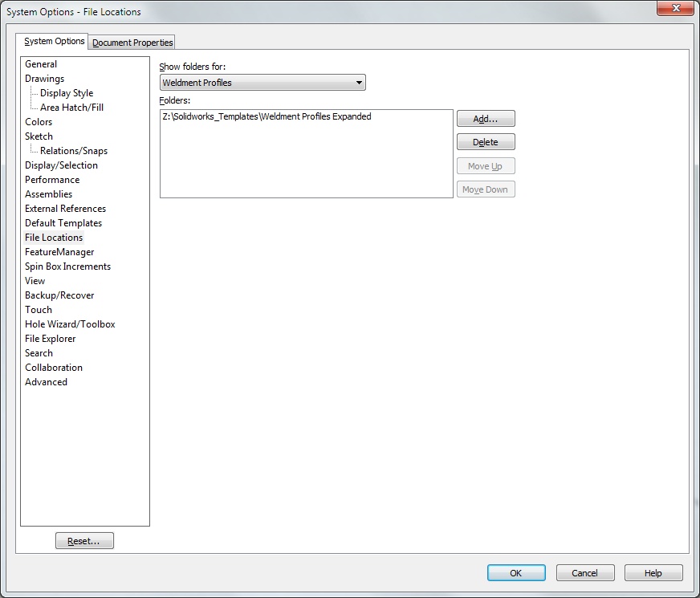Select the Weldment Profiles Expanded folder path

[267, 116]
